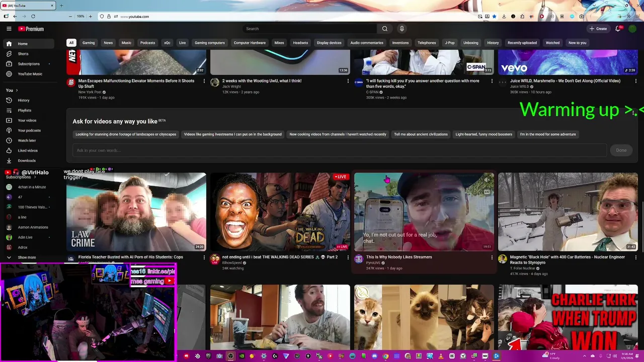Image resolution: width=644 pixels, height=362 pixels.
Task: Click the YouTube Premium logo
Action: tap(31, 29)
